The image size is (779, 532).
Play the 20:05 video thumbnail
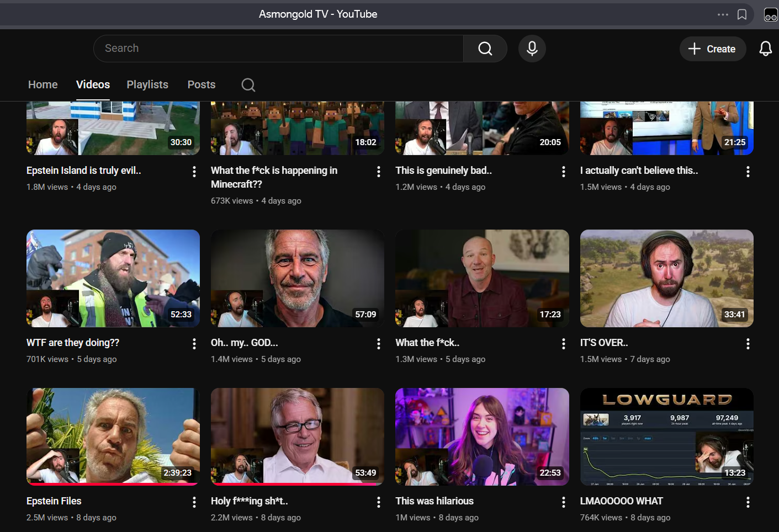coord(482,129)
